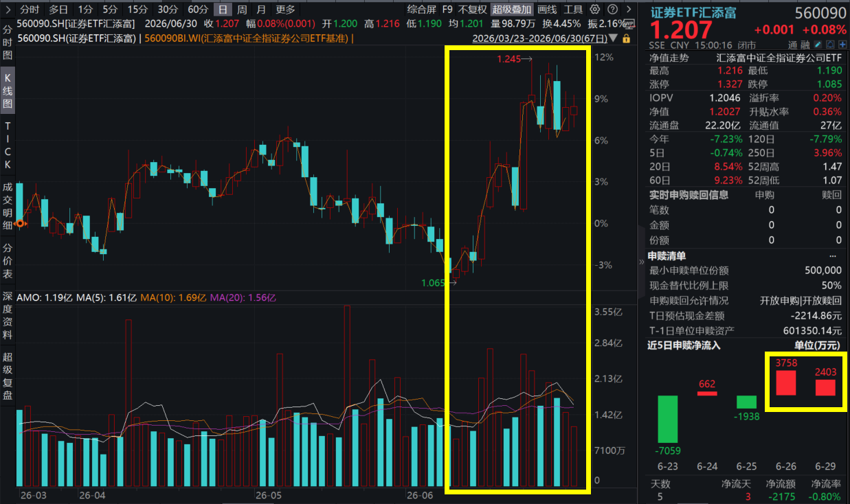Click the 近5日申赎净流入 header

[683, 345]
